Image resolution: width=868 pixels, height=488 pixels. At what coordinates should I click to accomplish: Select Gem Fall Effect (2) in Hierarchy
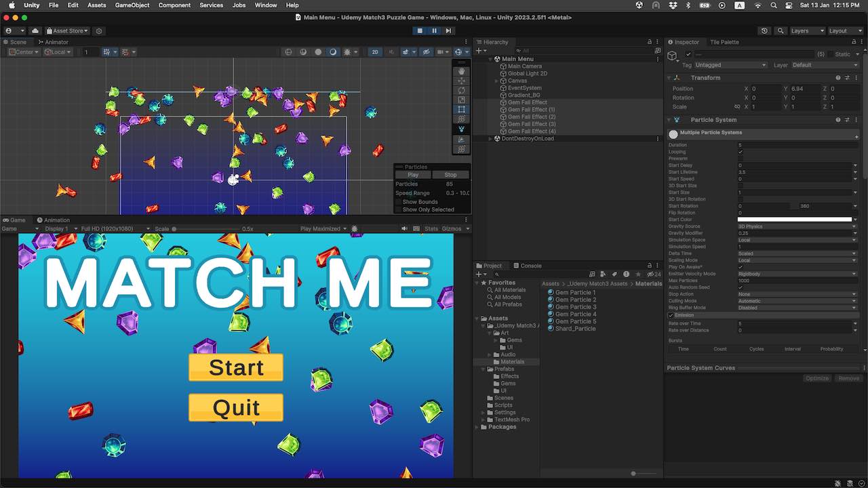(532, 117)
